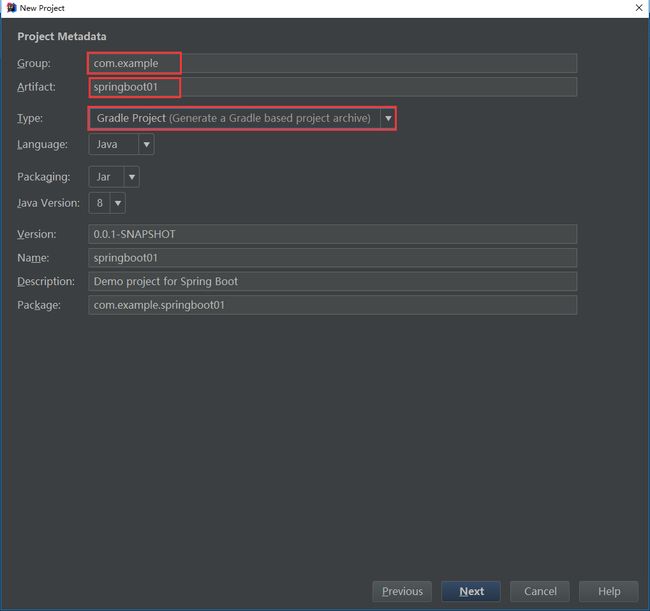Open the Packaging dropdown arrow
This screenshot has height=611, width=650.
point(131,177)
